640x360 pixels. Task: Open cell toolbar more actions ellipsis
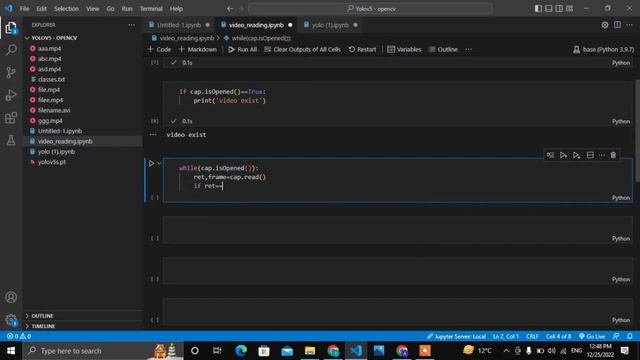[x=602, y=155]
